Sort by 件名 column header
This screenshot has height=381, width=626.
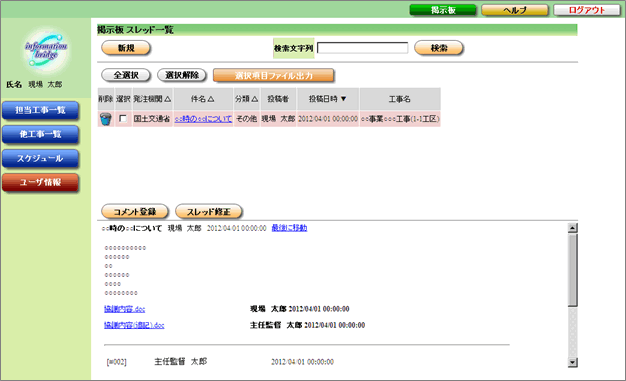point(203,99)
